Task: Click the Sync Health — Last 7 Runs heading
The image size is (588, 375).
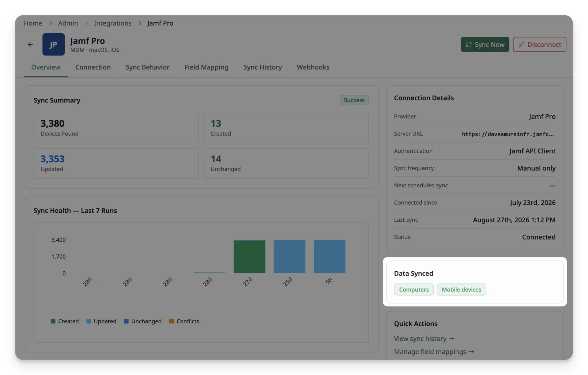Action: (75, 211)
